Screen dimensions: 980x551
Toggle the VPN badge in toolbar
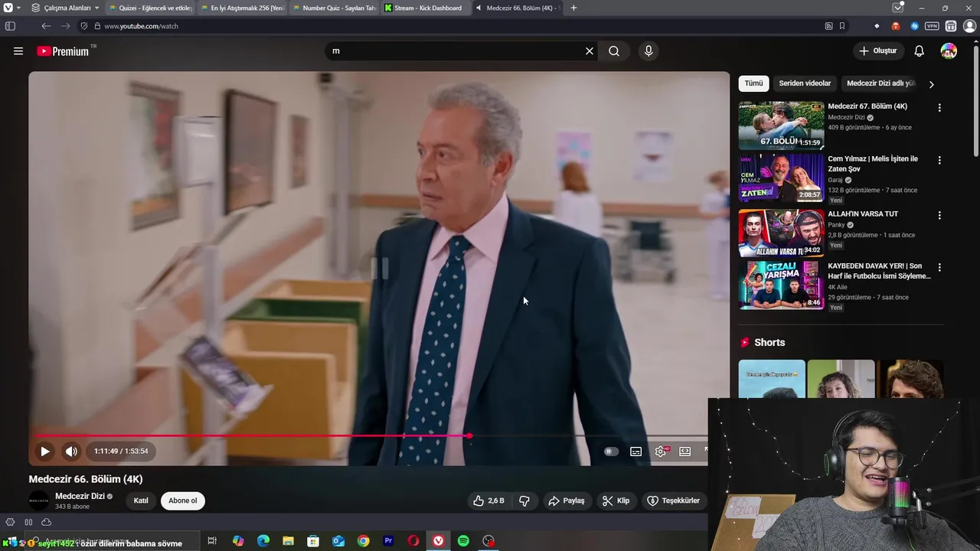click(x=932, y=26)
